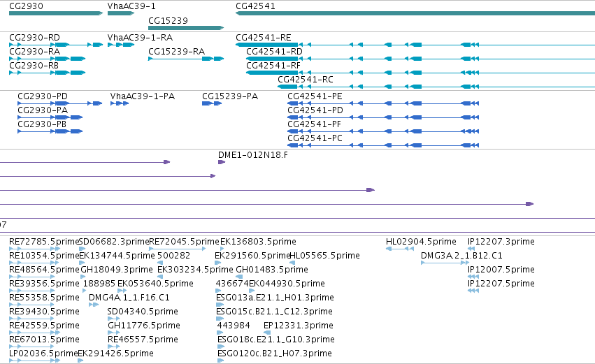Open transcript CG15239-RA
Image resolution: width=595 pixels, height=364 pixels.
(186, 59)
